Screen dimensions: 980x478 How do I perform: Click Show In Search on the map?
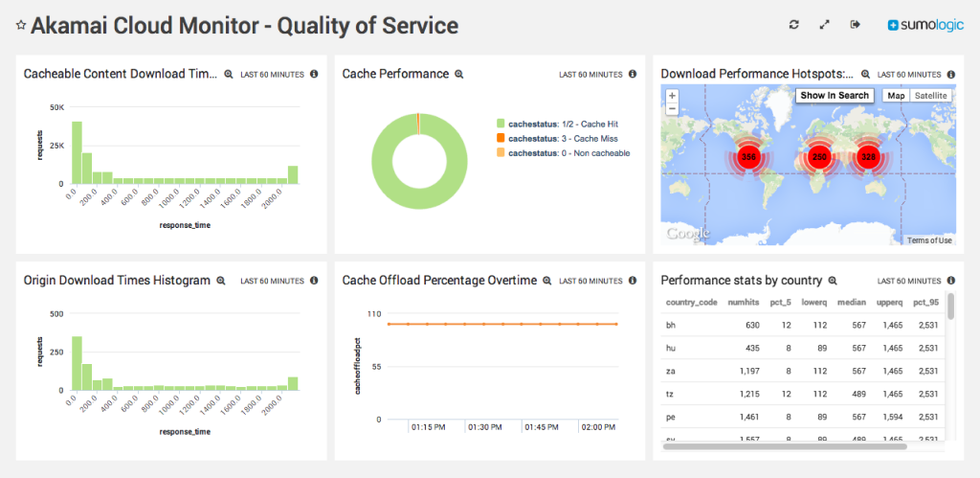(x=835, y=96)
